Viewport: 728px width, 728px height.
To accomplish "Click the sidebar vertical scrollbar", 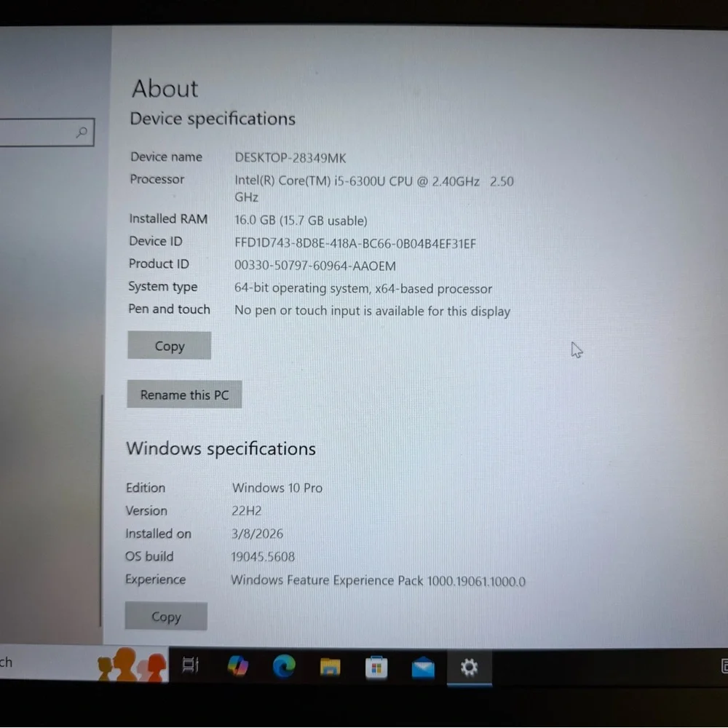I will pyautogui.click(x=101, y=511).
